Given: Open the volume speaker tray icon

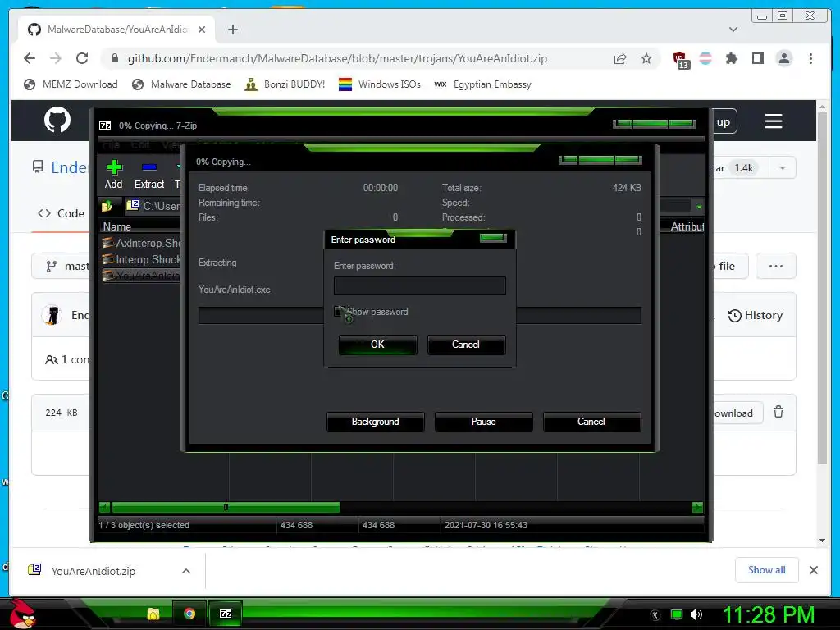Looking at the screenshot, I should point(696,614).
